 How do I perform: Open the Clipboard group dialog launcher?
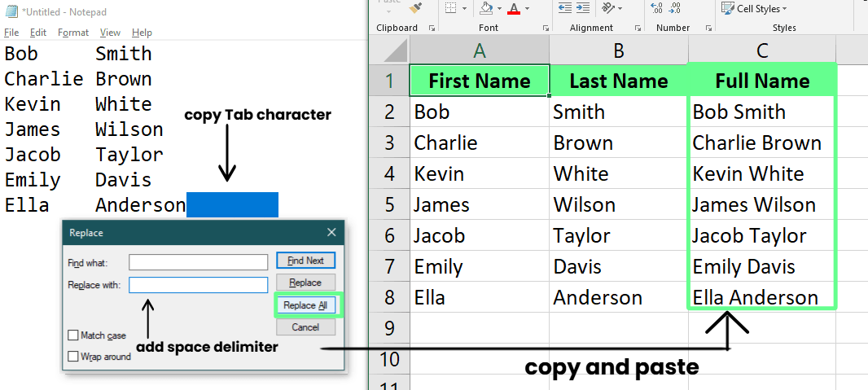tap(432, 28)
